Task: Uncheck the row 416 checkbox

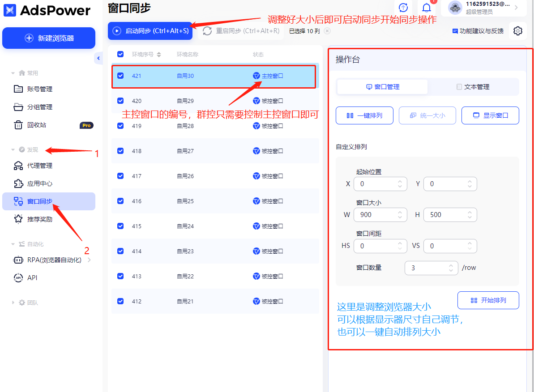Action: [120, 201]
